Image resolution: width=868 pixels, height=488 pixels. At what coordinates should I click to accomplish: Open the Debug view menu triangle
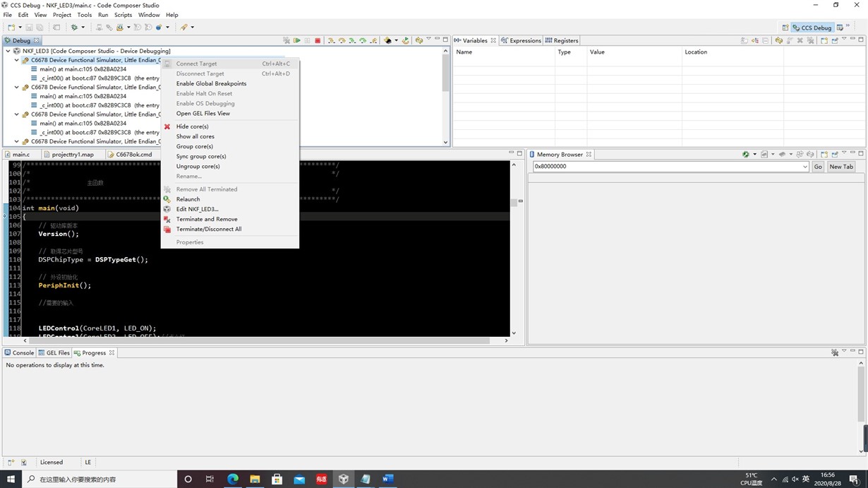[x=428, y=40]
